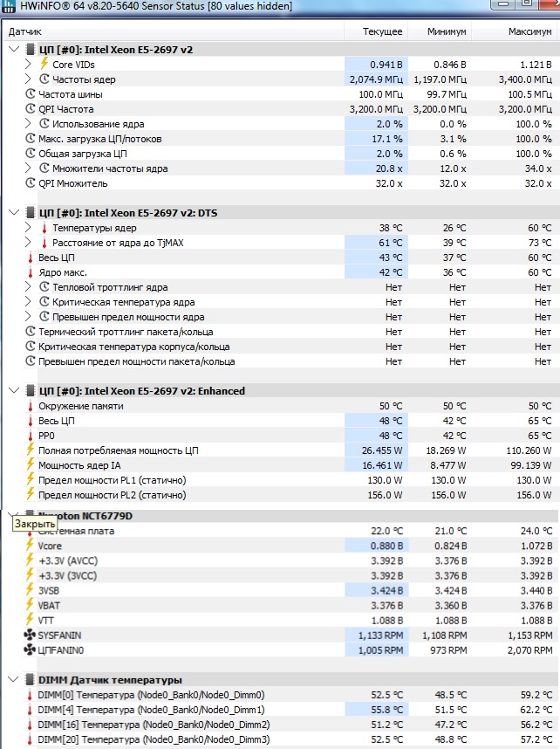Click the chip icon of the DTS group
This screenshot has width=560, height=749.
pos(30,213)
